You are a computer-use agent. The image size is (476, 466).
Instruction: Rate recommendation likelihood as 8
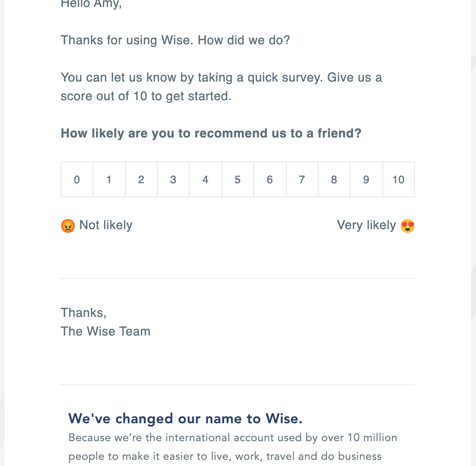click(x=334, y=179)
